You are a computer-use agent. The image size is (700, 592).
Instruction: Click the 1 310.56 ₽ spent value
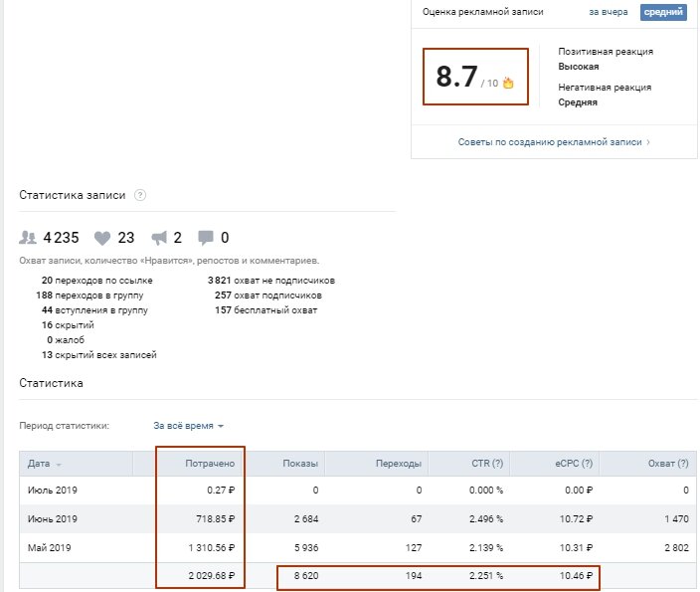(212, 548)
